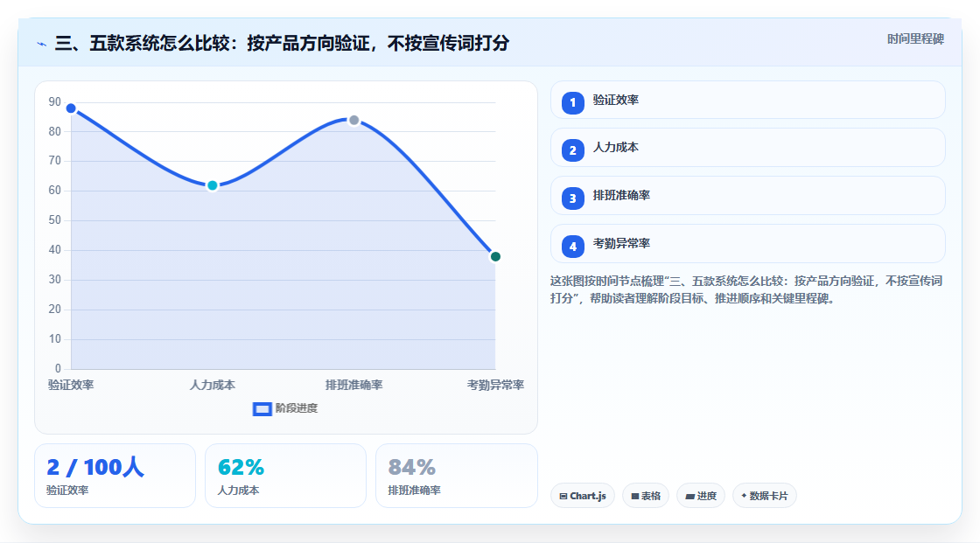Click the numbered badge 1 for 验证效率
Viewport: 980px width, 543px height.
pos(572,103)
